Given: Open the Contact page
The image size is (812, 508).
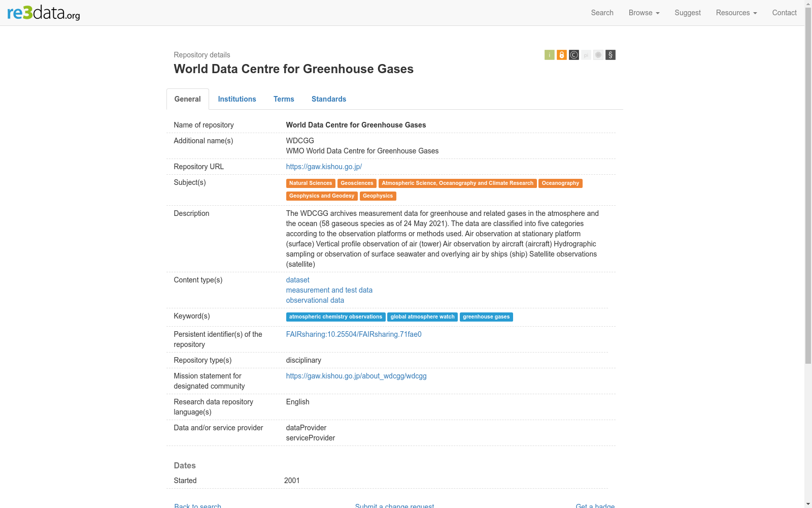Looking at the screenshot, I should [x=784, y=13].
